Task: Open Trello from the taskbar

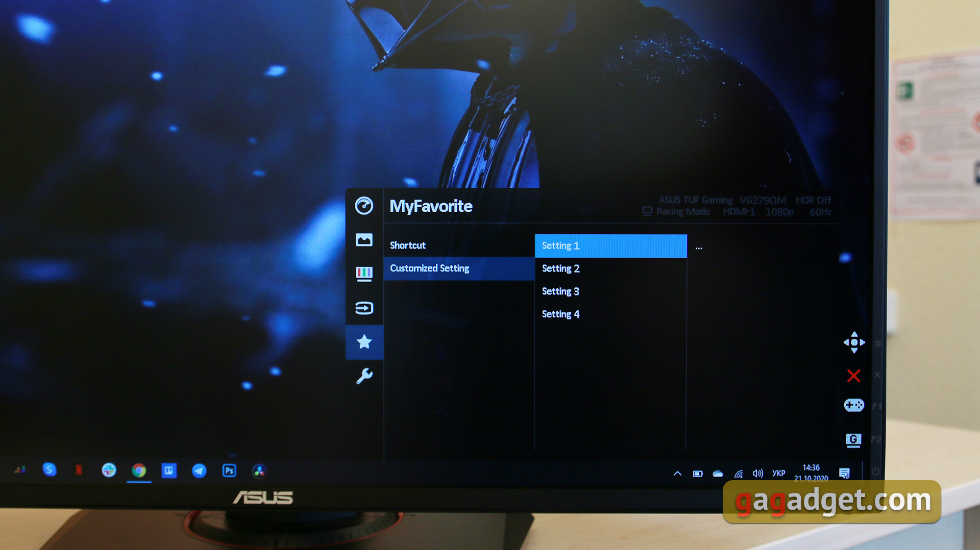Action: pyautogui.click(x=169, y=470)
